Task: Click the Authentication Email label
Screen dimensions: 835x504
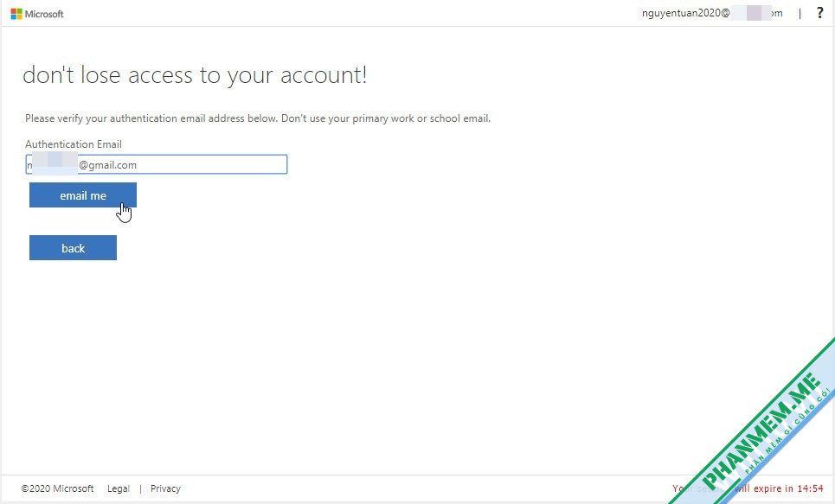Action: (x=74, y=144)
